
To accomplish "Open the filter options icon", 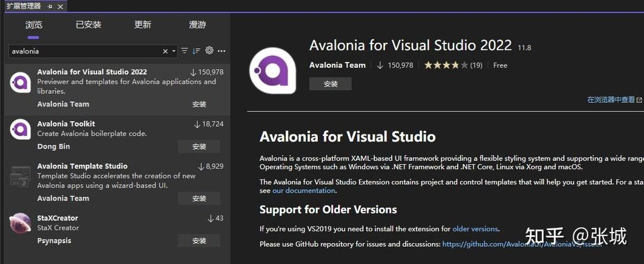I will pyautogui.click(x=185, y=51).
